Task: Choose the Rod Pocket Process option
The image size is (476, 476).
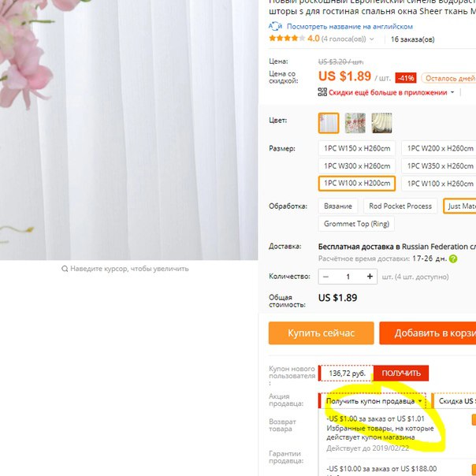Action: pos(400,206)
